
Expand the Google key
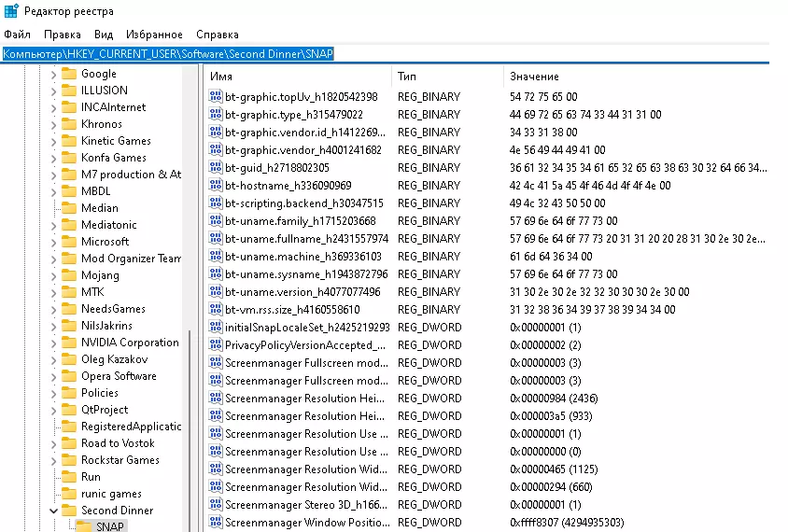coord(53,75)
